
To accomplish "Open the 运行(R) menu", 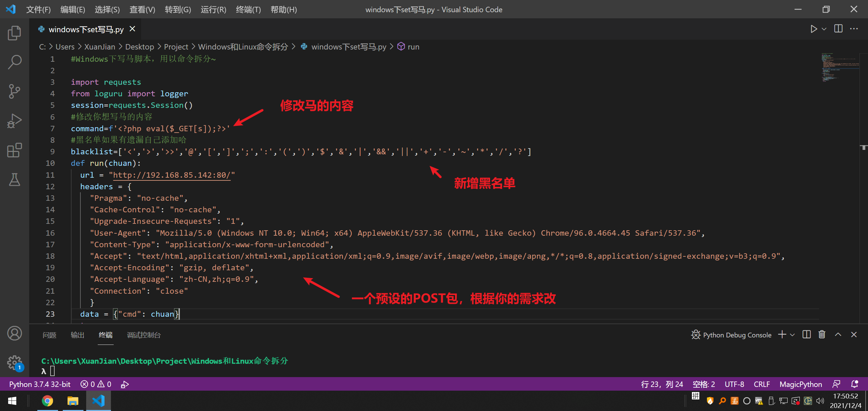I will 213,9.
